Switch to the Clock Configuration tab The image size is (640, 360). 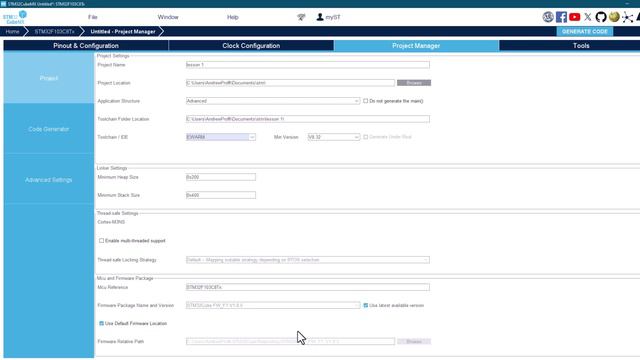(251, 46)
